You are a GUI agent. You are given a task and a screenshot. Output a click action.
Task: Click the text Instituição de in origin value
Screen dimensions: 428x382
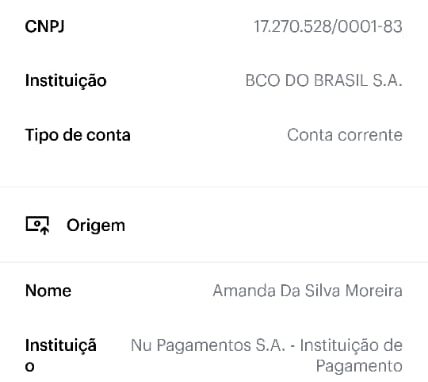tap(351, 345)
